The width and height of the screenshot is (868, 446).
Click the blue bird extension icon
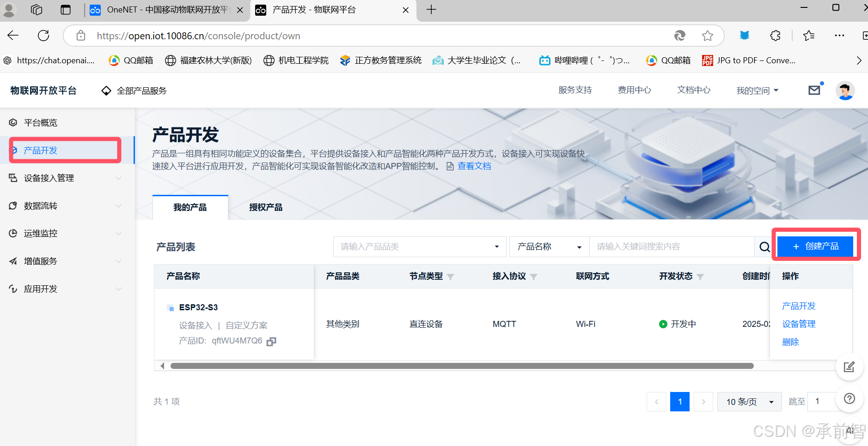[744, 36]
